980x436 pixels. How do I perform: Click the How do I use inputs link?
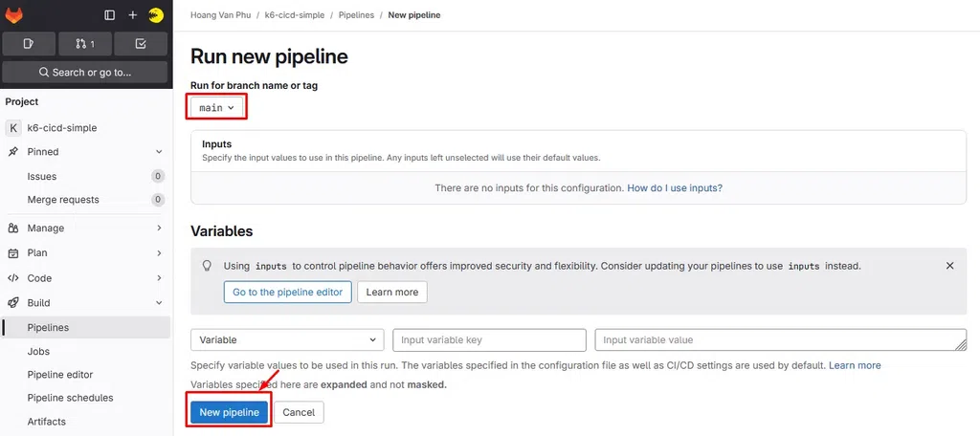675,187
